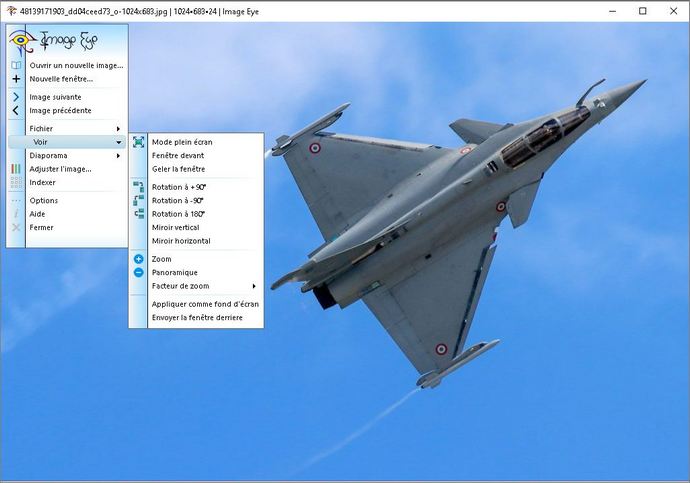Apply Rotation à +90°
Screen dimensions: 690x483
click(x=179, y=187)
